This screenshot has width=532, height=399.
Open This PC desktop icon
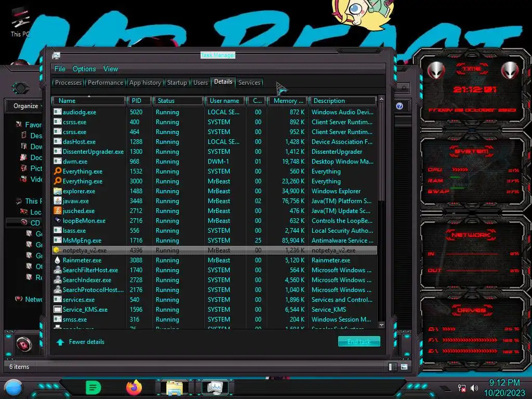(x=20, y=22)
